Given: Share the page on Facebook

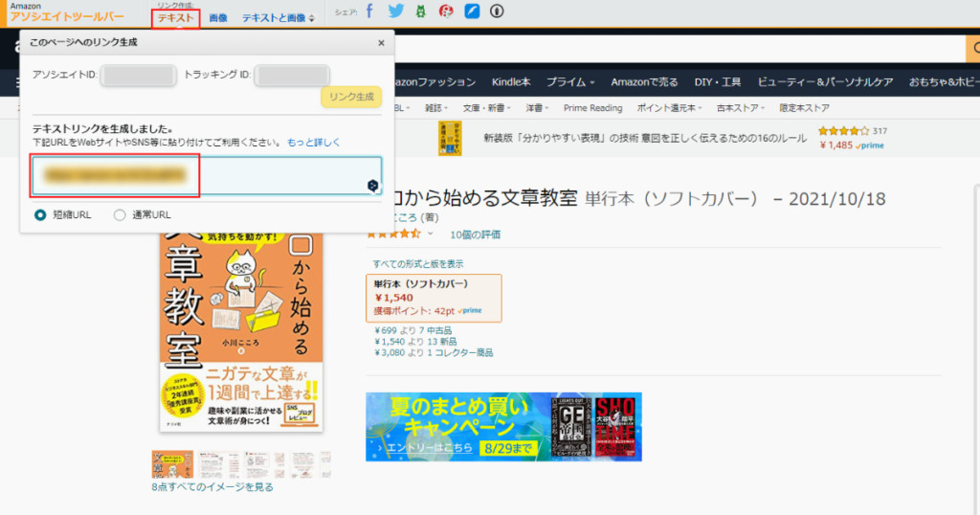Looking at the screenshot, I should (369, 11).
